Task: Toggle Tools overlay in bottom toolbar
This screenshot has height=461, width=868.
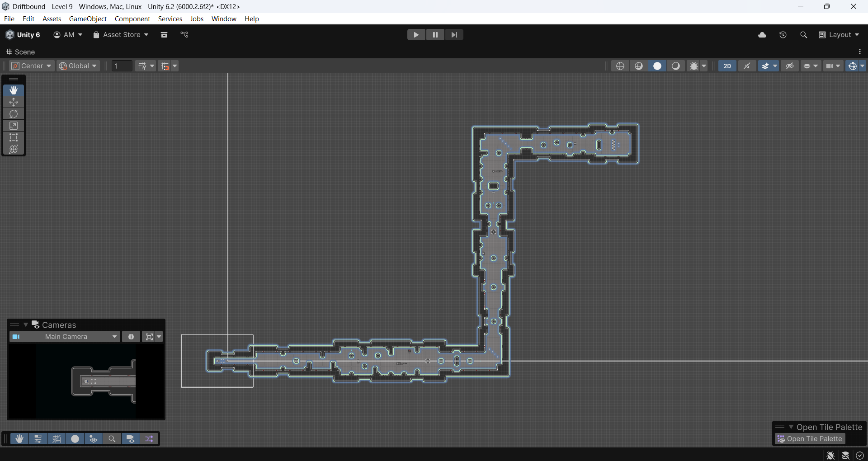Action: point(19,439)
